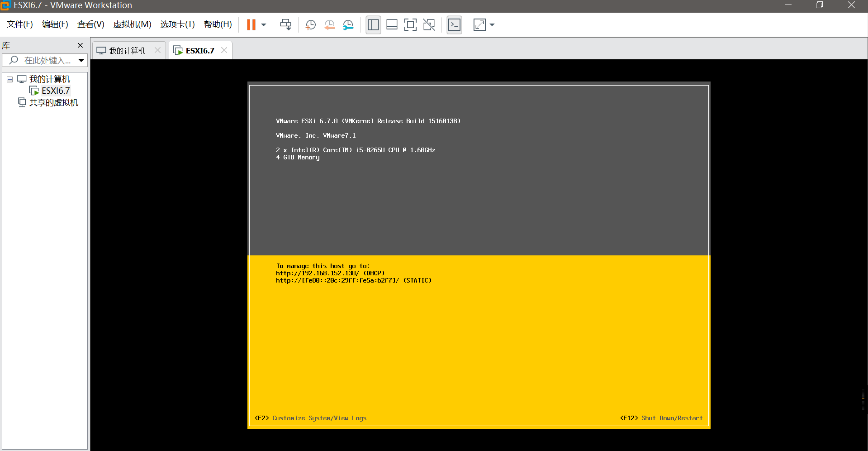Image resolution: width=868 pixels, height=451 pixels.
Task: Open the 选项卡(T) menu
Action: click(177, 24)
